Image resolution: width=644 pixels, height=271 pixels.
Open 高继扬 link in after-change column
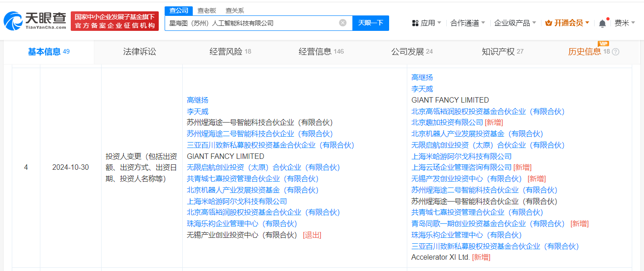422,78
